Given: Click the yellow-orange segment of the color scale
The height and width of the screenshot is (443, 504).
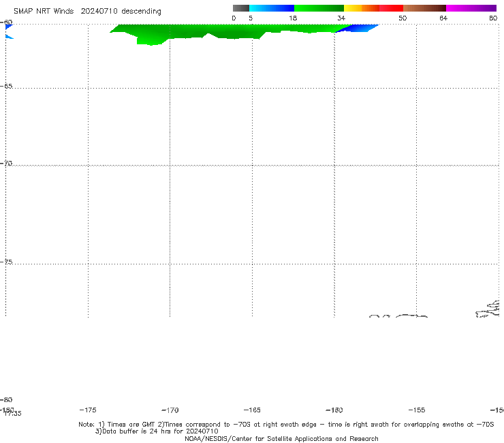Looking at the screenshot, I should (x=362, y=8).
